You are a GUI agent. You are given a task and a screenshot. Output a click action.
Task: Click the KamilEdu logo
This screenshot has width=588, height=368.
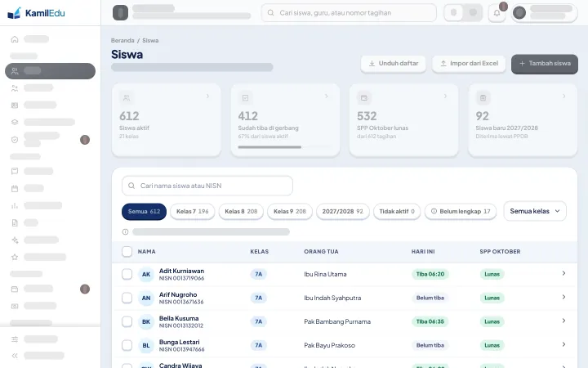(x=36, y=13)
